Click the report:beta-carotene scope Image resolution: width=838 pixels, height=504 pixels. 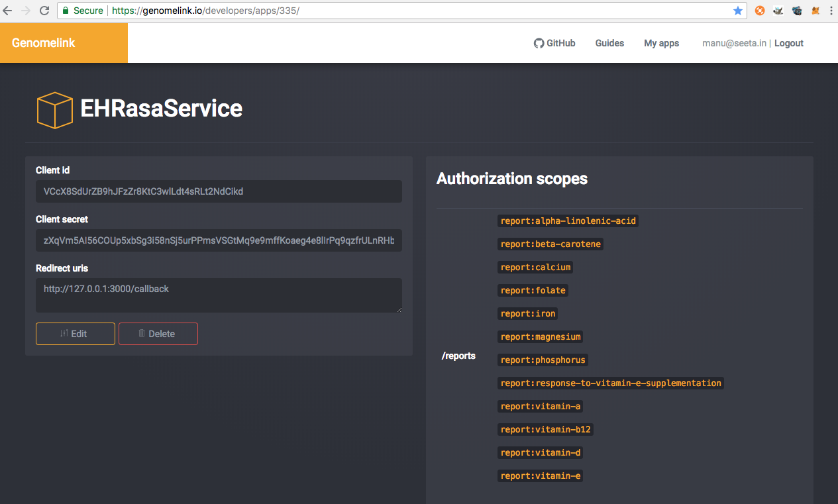point(550,244)
